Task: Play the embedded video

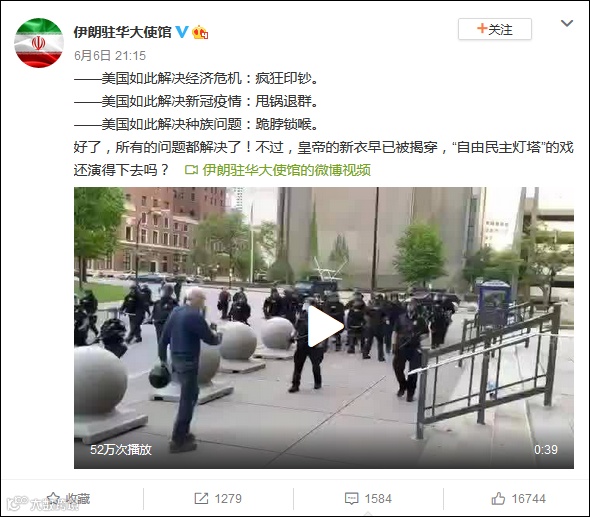Action: tap(324, 327)
